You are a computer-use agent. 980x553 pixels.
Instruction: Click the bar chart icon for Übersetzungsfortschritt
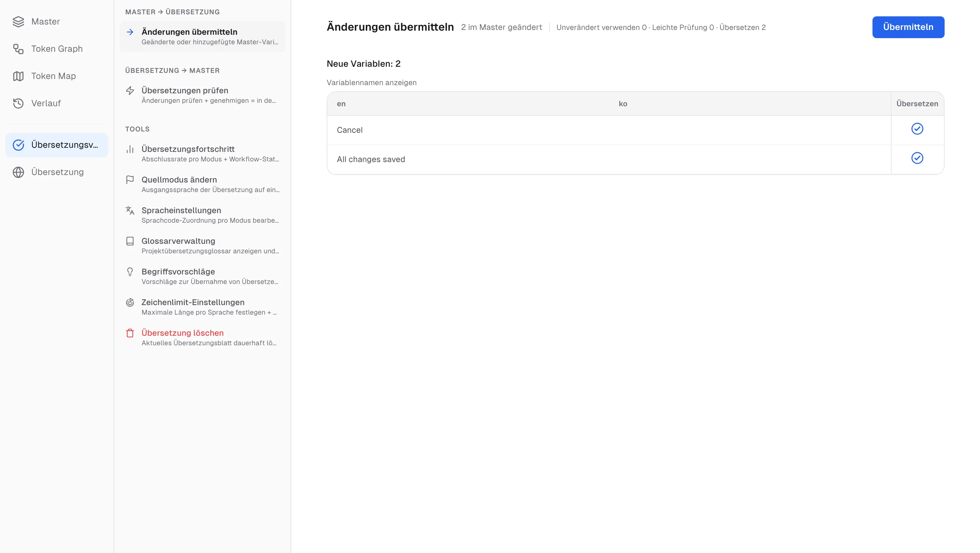pyautogui.click(x=130, y=149)
